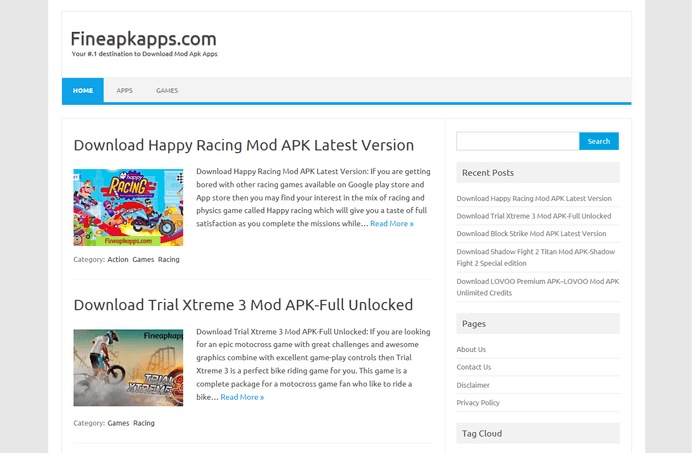
Task: Open the GAMES menu item
Action: (x=167, y=90)
